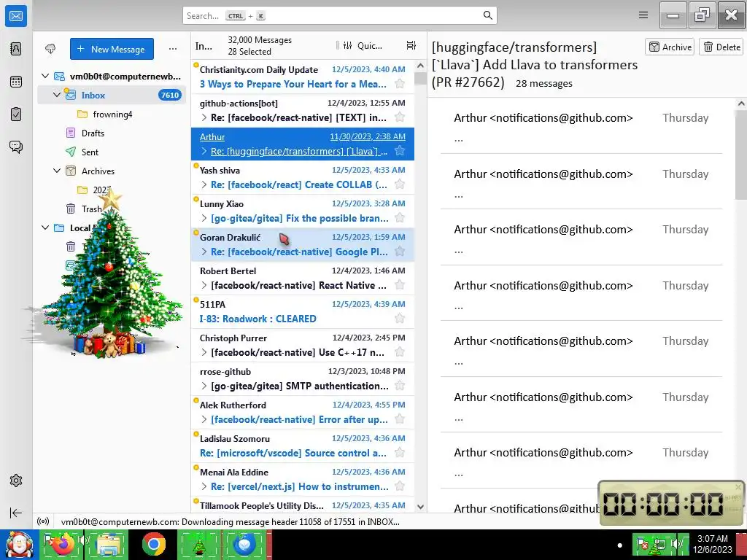Expand the Yash shiva thread
747x560 pixels.
pos(204,184)
